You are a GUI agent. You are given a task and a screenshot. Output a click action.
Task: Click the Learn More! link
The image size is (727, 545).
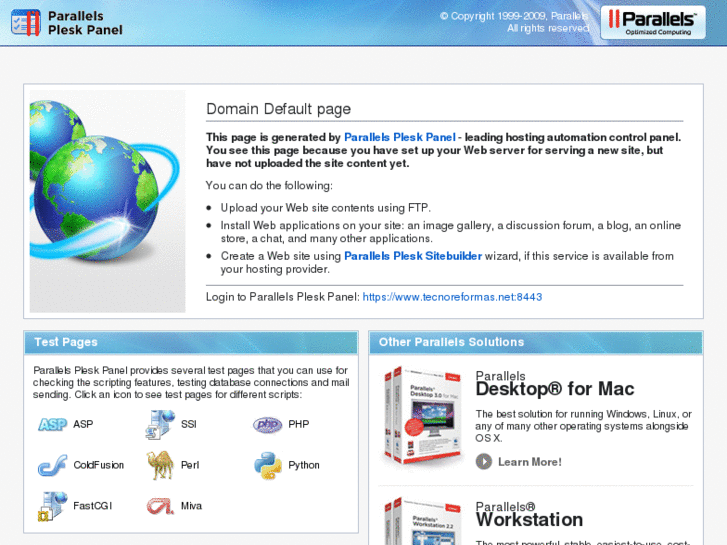(x=529, y=462)
